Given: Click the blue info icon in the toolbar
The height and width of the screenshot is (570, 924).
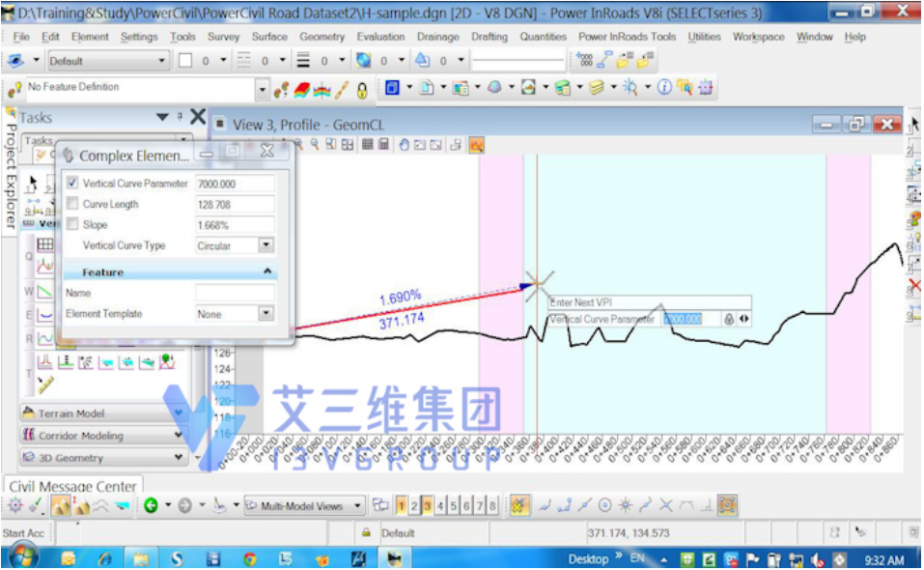Looking at the screenshot, I should [664, 88].
